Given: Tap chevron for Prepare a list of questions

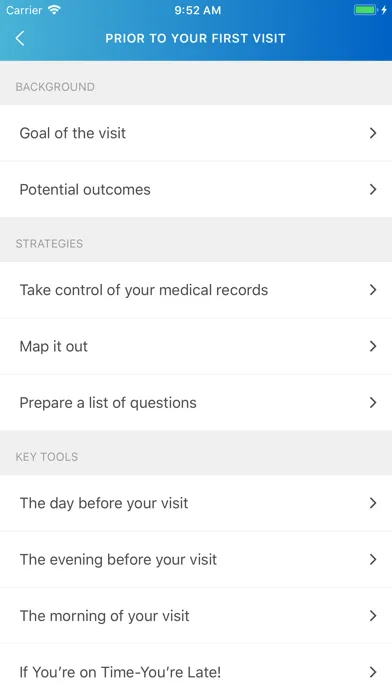Looking at the screenshot, I should click(x=373, y=403).
